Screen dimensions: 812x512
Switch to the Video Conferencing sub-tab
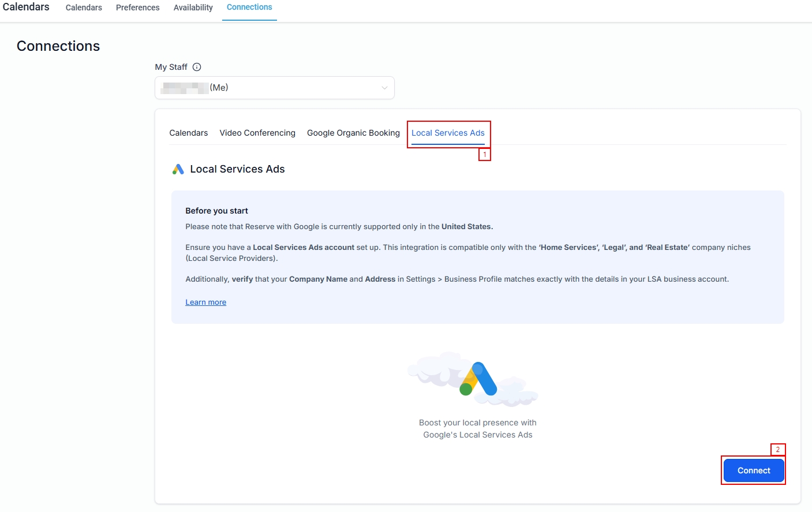coord(257,133)
